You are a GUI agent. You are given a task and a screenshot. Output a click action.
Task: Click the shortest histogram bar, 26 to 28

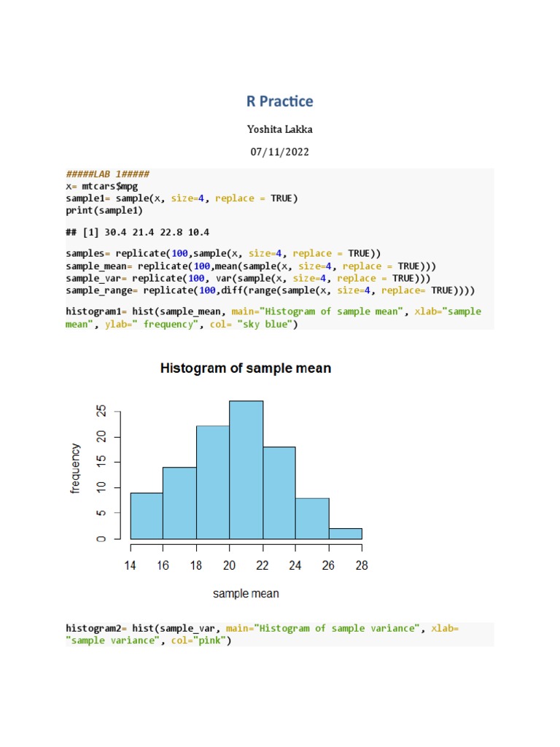click(345, 533)
